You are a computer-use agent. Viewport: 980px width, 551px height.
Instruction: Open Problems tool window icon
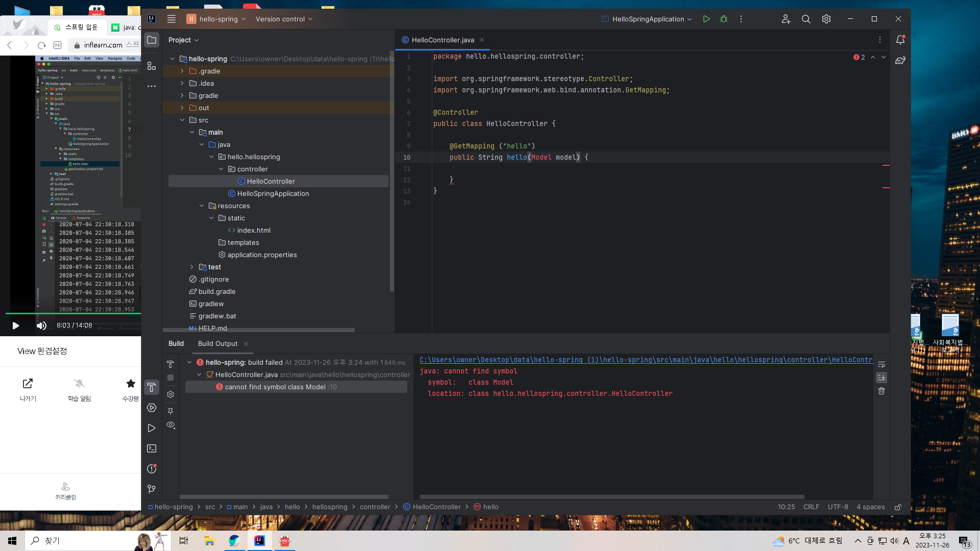point(152,469)
